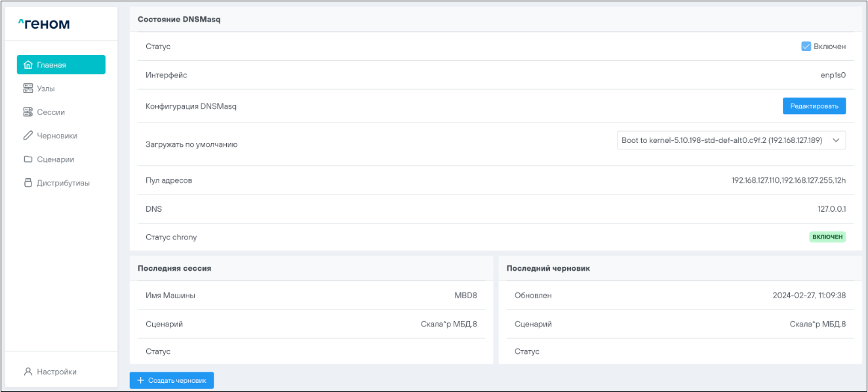The width and height of the screenshot is (868, 392).
Task: Click the Геном logo
Action: tap(44, 25)
